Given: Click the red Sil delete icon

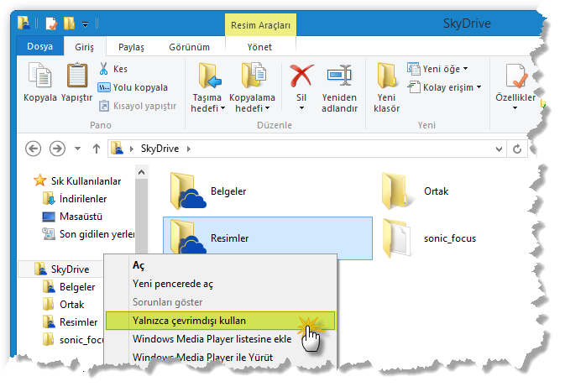Looking at the screenshot, I should click(301, 76).
